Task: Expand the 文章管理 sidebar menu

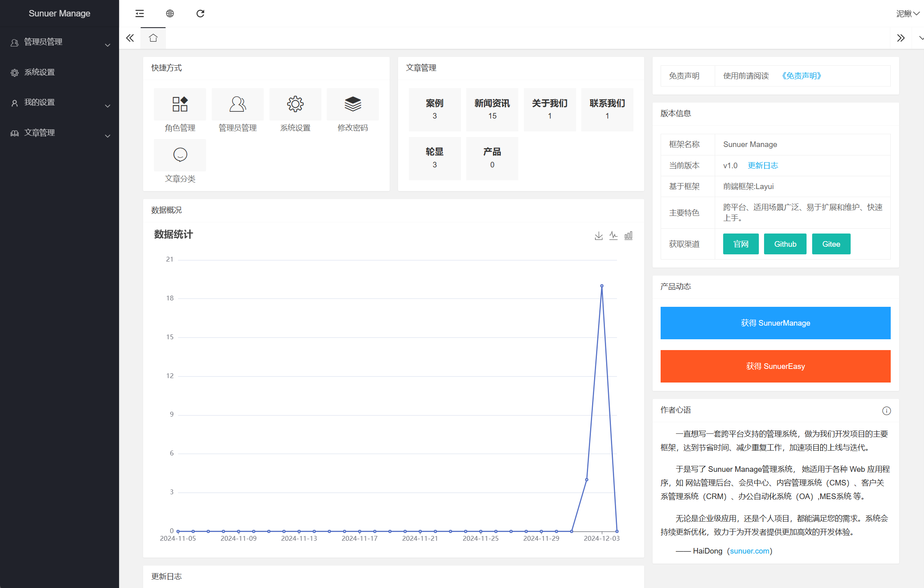Action: 59,133
